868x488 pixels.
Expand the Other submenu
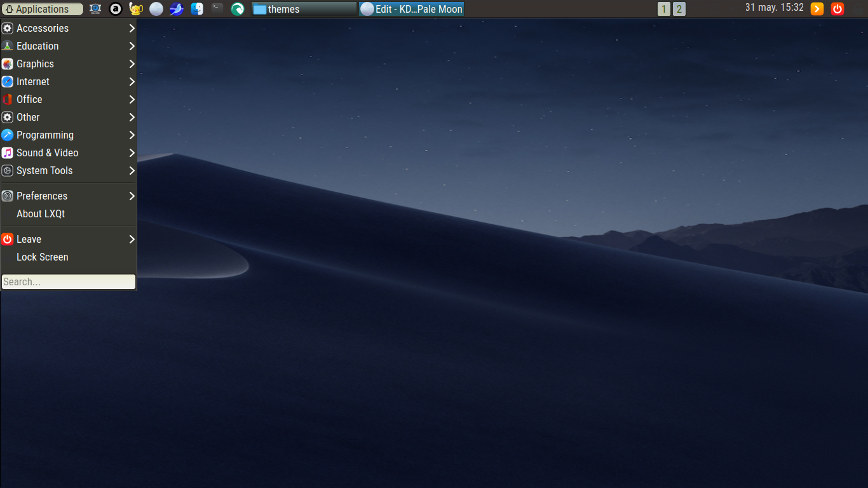click(x=69, y=117)
